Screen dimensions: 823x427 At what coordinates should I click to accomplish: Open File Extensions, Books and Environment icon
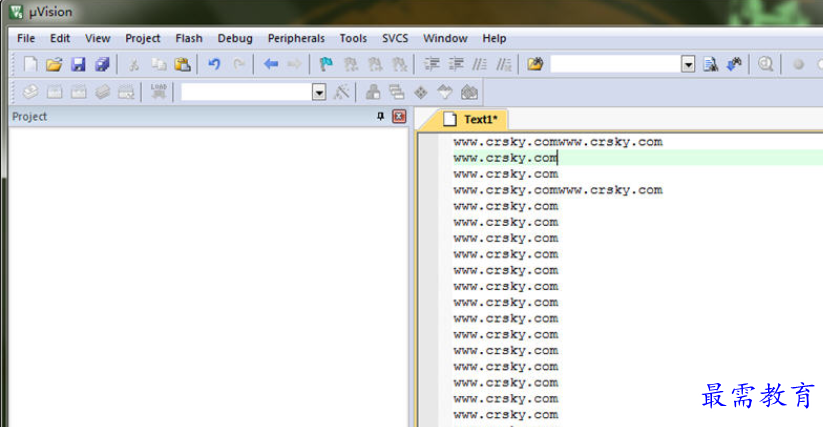[373, 92]
